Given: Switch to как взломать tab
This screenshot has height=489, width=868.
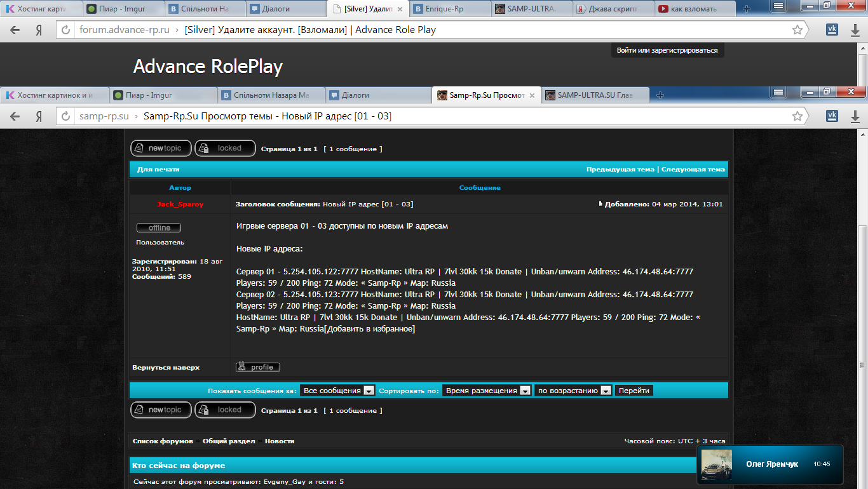Looking at the screenshot, I should (695, 9).
